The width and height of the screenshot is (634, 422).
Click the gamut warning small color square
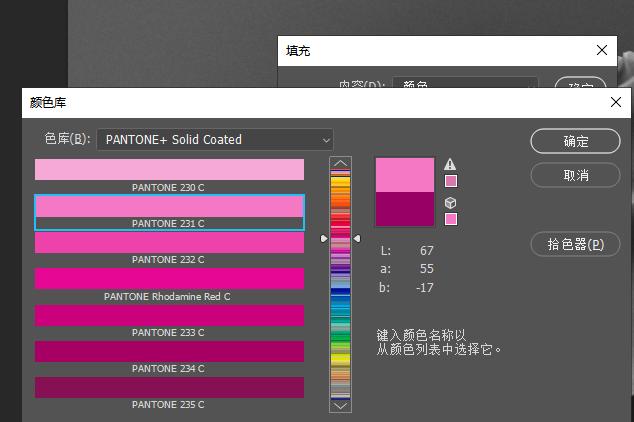[450, 181]
